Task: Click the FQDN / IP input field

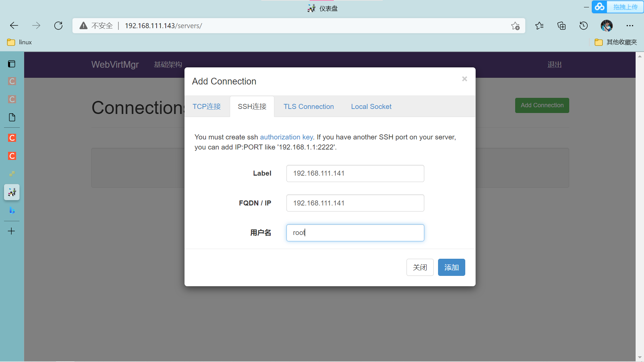Action: point(355,203)
